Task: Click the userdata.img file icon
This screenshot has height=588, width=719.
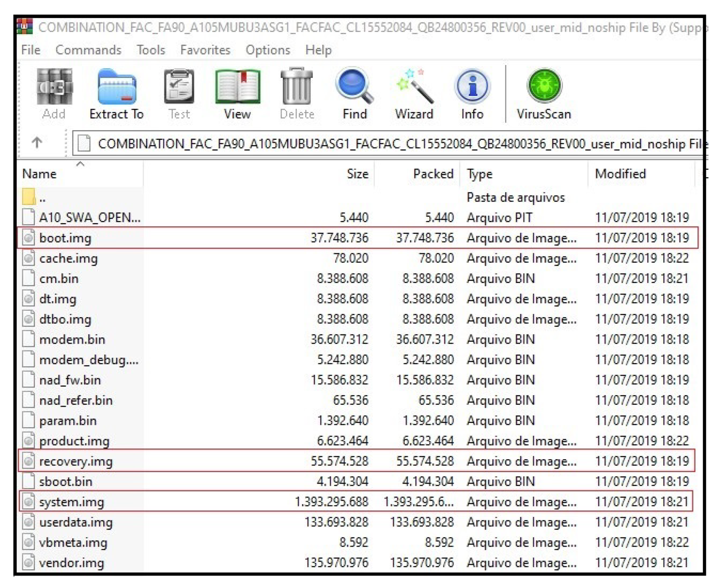Action: pyautogui.click(x=29, y=522)
